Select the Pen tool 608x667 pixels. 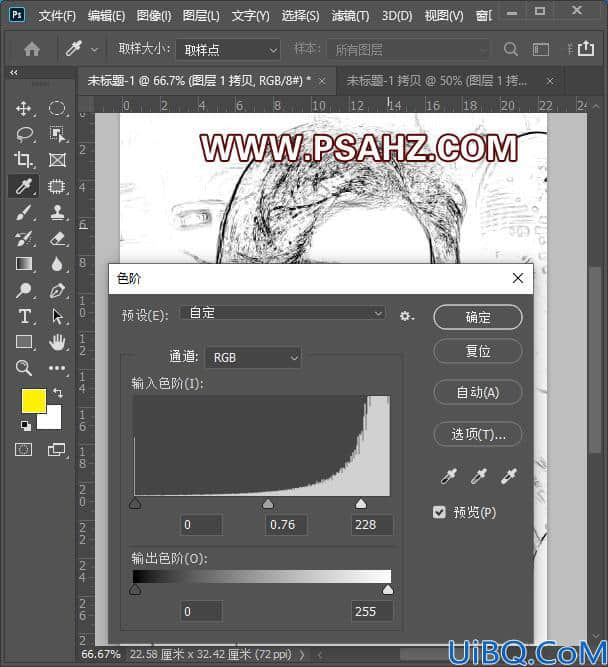[57, 291]
